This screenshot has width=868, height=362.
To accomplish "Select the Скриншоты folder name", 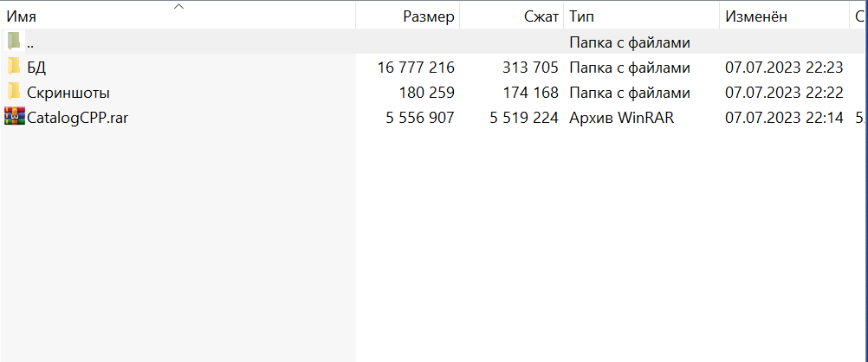I will (x=68, y=92).
